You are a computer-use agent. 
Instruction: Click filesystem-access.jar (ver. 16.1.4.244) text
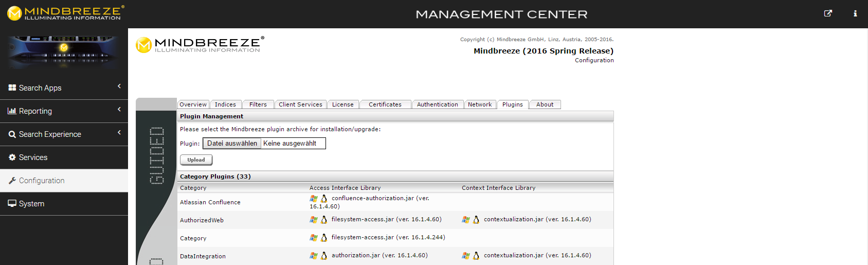388,237
